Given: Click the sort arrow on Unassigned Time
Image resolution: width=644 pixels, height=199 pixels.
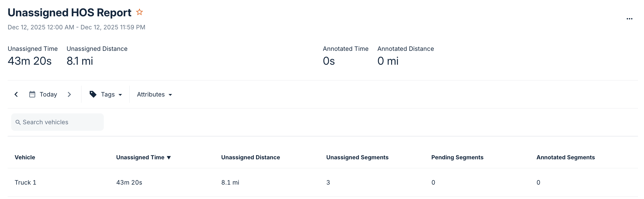Looking at the screenshot, I should (169, 157).
